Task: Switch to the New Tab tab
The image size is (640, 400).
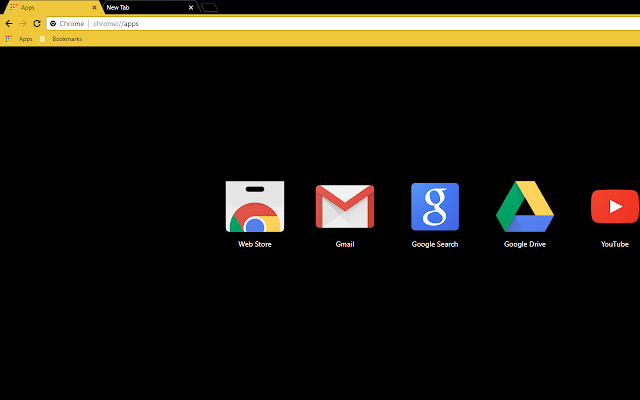Action: coord(150,7)
